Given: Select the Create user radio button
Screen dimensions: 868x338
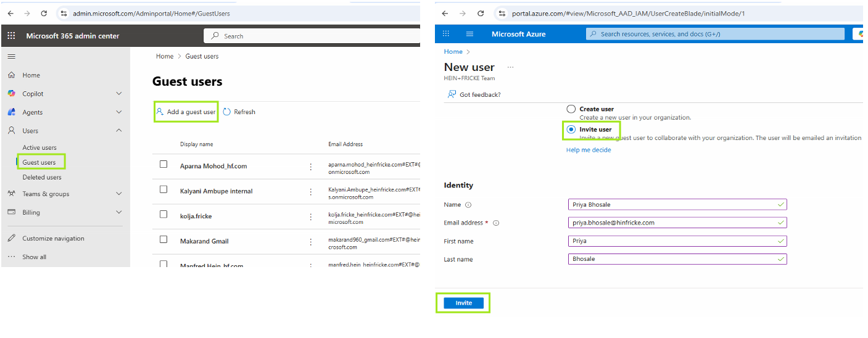Looking at the screenshot, I should tap(571, 109).
